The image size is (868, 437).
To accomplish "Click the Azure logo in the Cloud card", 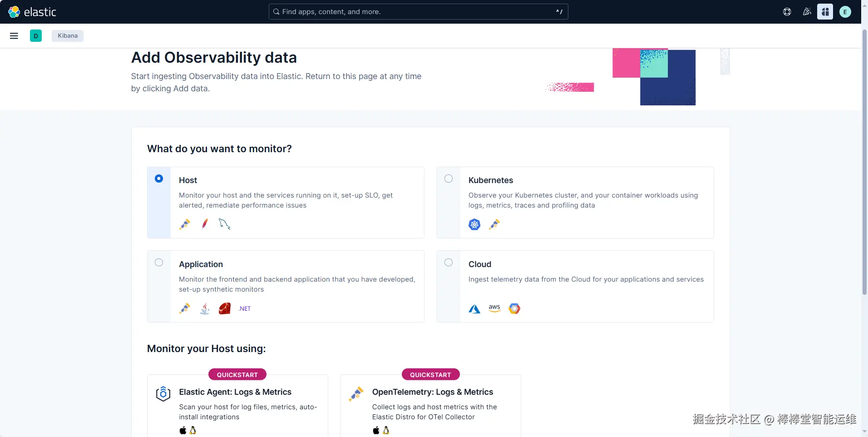I will tap(474, 309).
